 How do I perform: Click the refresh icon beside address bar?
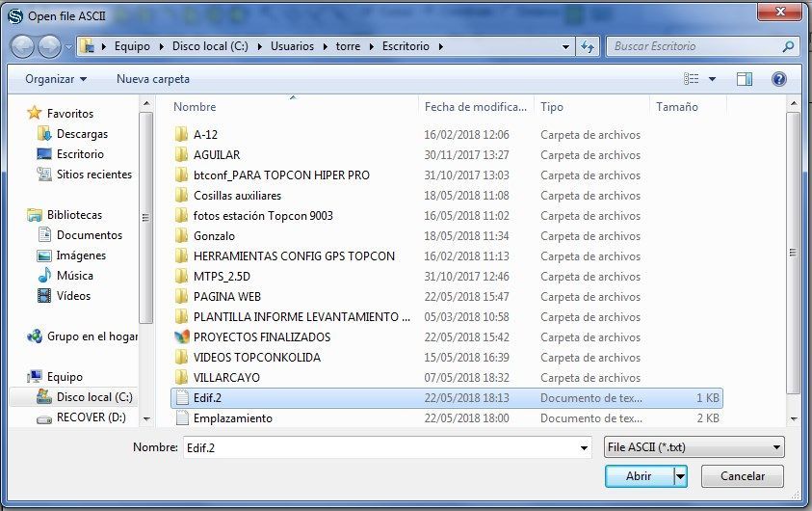tap(588, 46)
